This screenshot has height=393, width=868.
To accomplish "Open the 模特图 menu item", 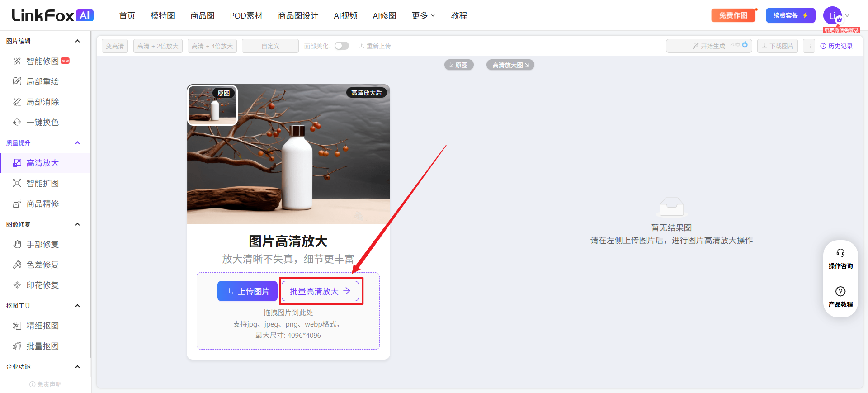I will 163,15.
